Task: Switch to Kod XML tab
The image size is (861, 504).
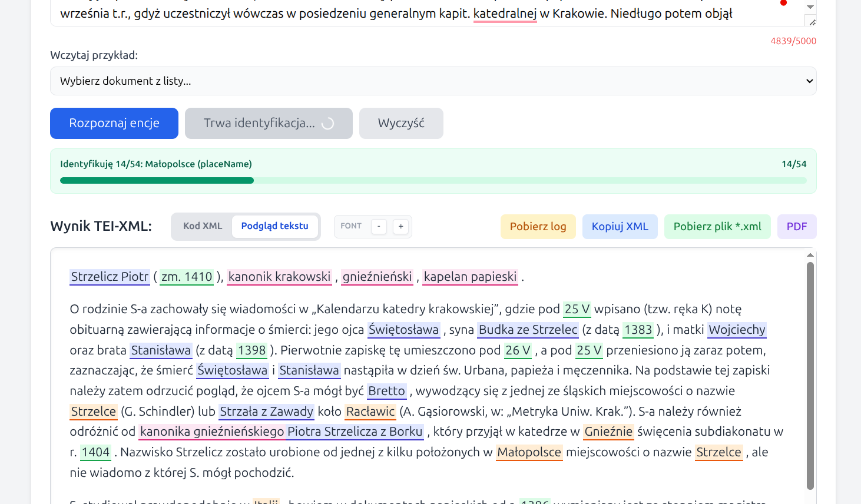Action: click(203, 226)
